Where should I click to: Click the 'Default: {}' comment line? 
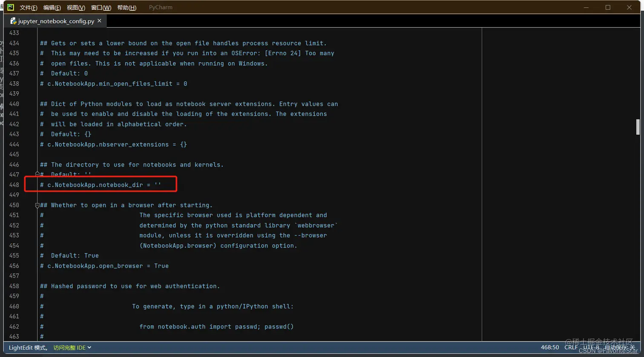pyautogui.click(x=66, y=134)
